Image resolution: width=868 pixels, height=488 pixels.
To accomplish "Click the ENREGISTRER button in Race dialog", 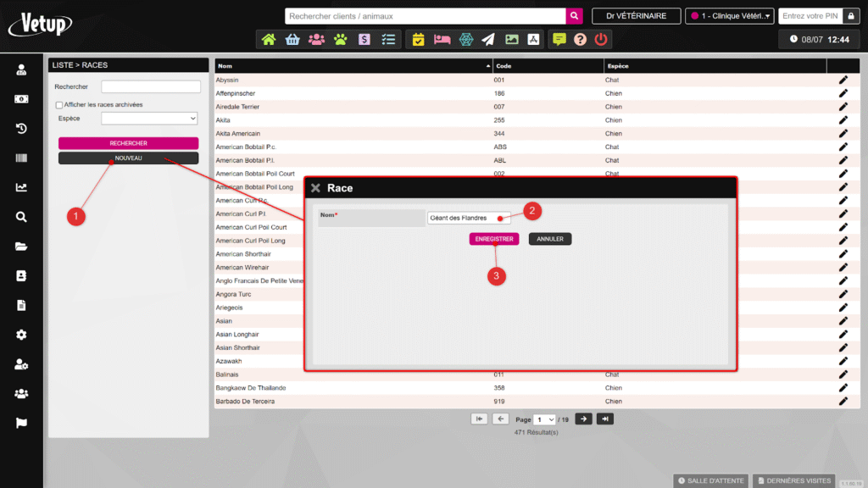I will point(493,239).
